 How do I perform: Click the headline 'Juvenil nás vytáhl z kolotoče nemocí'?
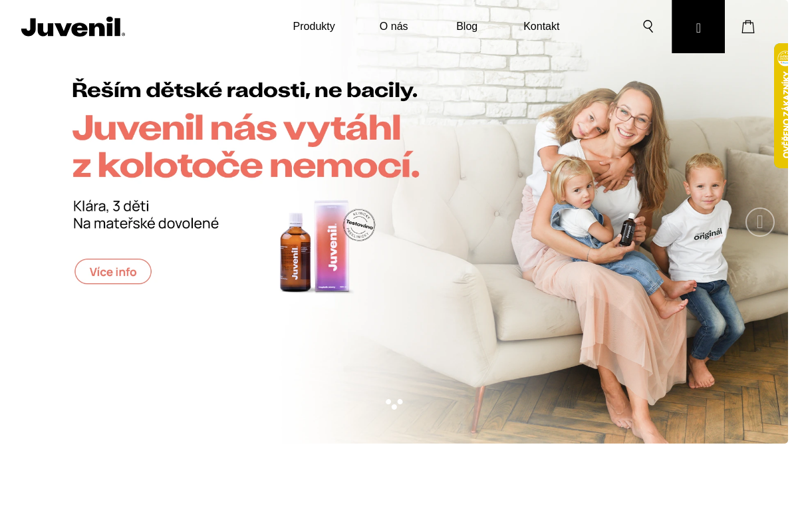[246, 146]
